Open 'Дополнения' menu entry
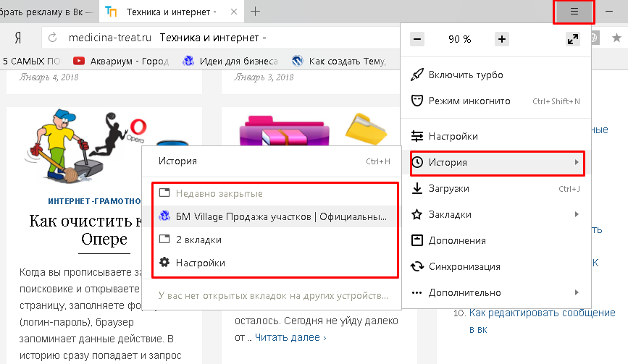This screenshot has width=628, height=364. (496, 240)
